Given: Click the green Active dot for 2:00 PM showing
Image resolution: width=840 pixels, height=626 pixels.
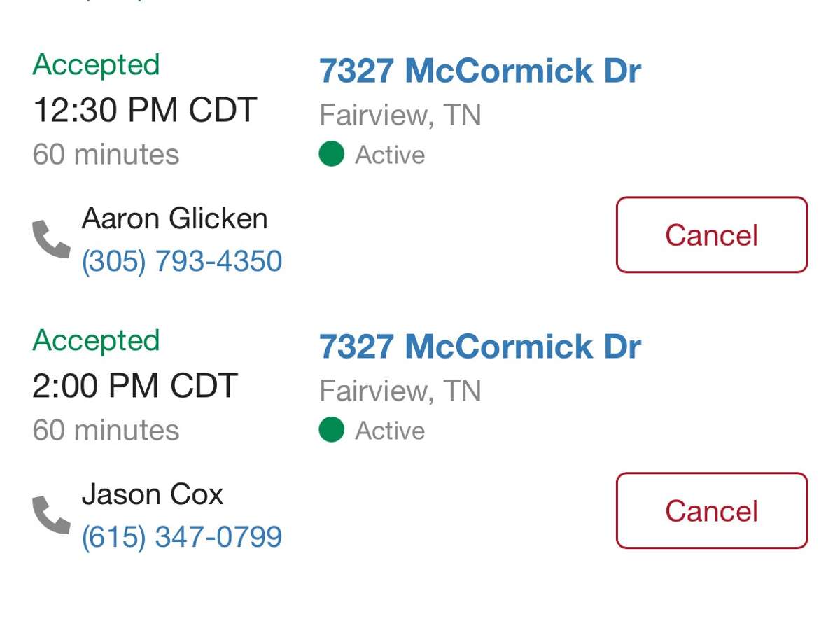Looking at the screenshot, I should tap(331, 430).
